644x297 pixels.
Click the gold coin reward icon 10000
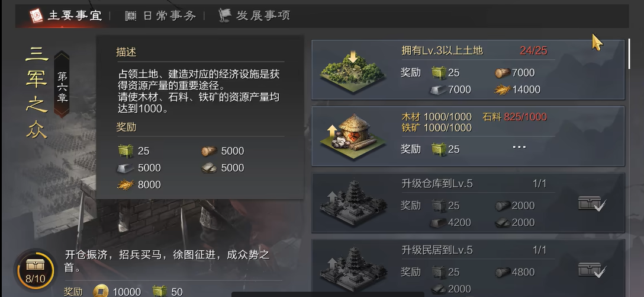click(101, 292)
